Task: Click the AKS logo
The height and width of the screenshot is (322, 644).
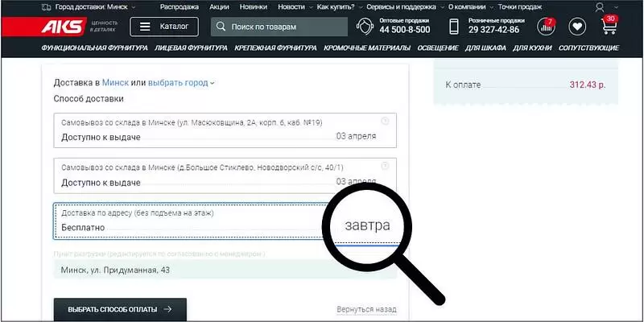Action: click(63, 27)
